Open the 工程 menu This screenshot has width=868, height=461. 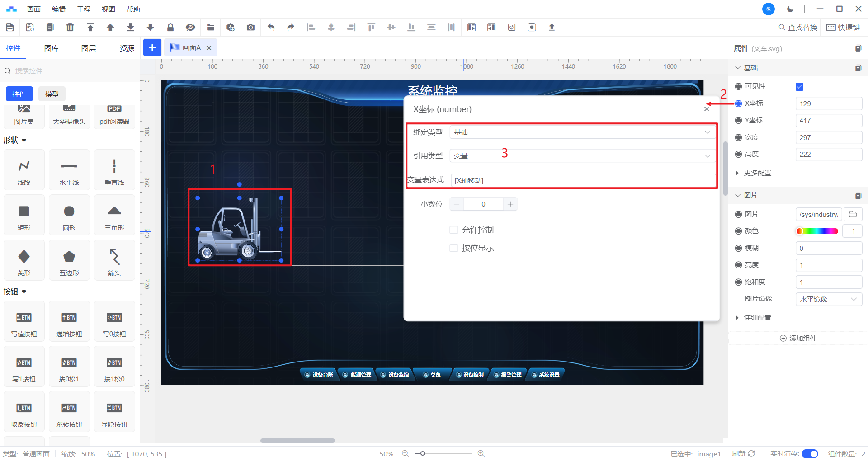coord(84,9)
